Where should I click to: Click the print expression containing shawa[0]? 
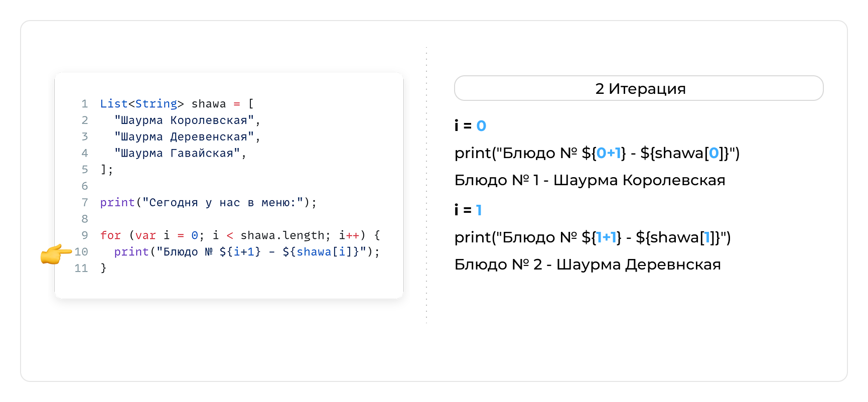point(597,153)
